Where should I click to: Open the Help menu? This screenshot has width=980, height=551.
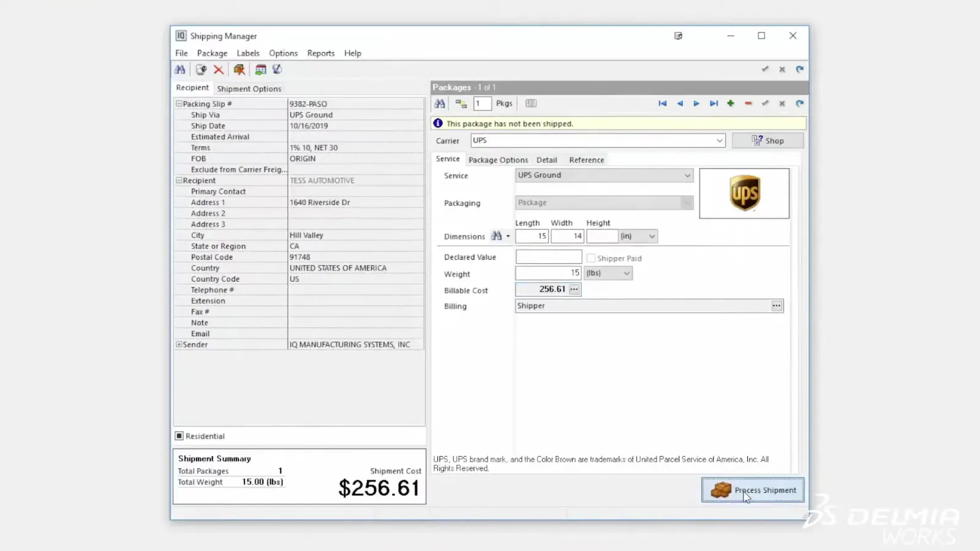[353, 53]
